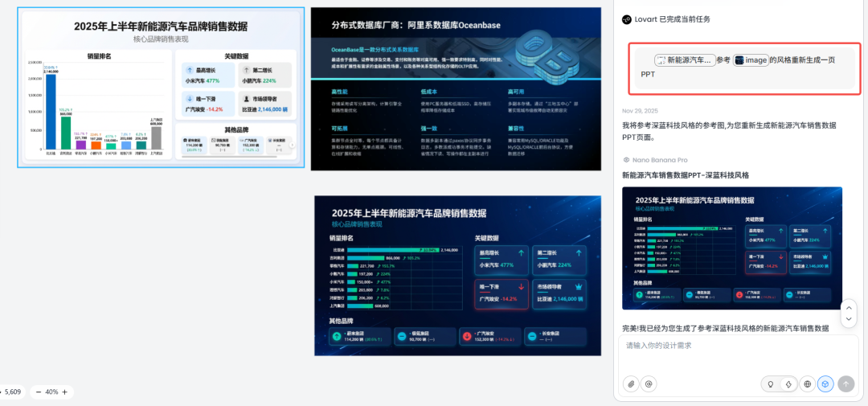Click the send arrow button

845,383
